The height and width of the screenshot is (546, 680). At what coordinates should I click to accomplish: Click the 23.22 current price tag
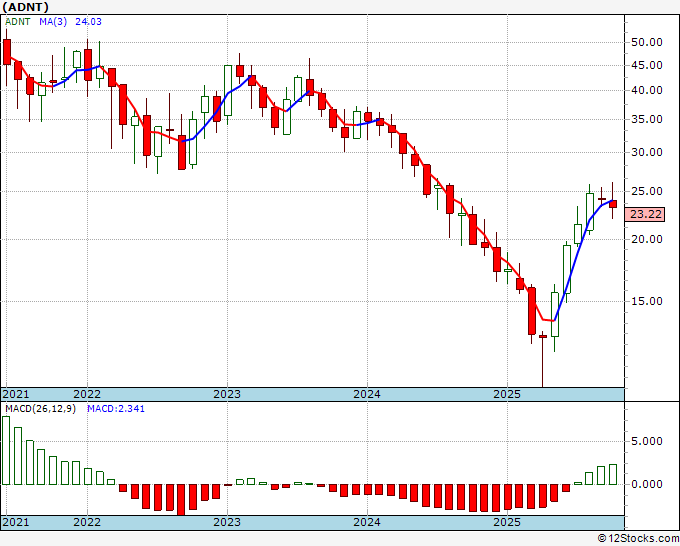click(x=646, y=214)
